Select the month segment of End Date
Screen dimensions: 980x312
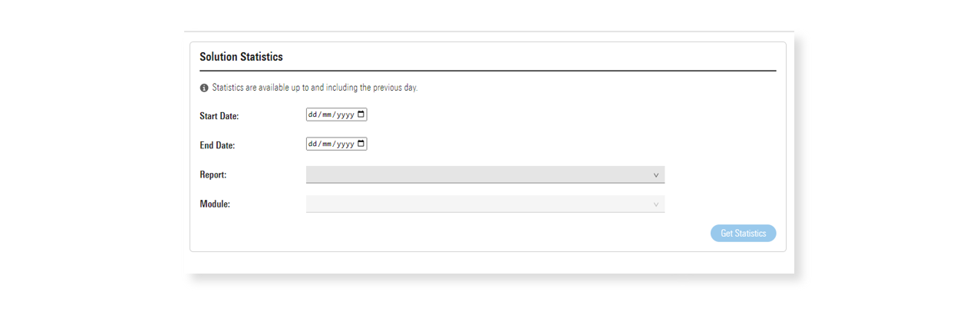click(x=326, y=144)
